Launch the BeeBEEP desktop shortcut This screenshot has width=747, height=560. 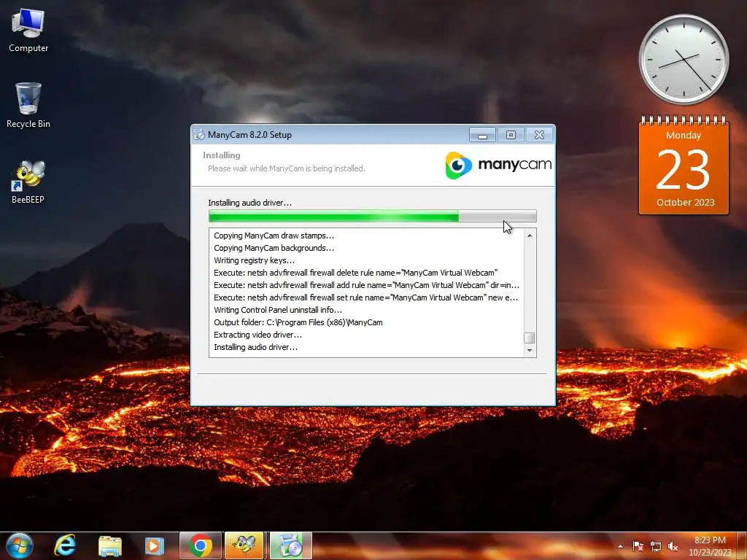pos(28,182)
